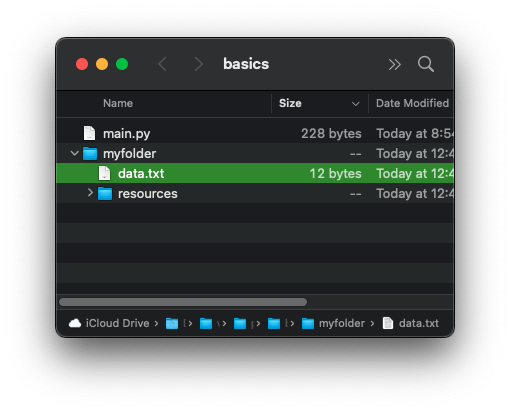Screen dimensions: 510x411
Task: Sort by the Size column header
Action: pyautogui.click(x=290, y=103)
